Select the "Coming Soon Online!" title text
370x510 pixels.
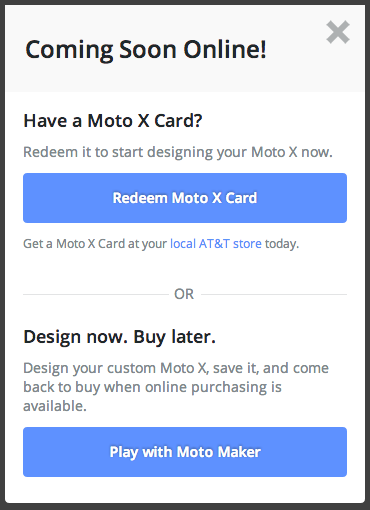pos(146,50)
